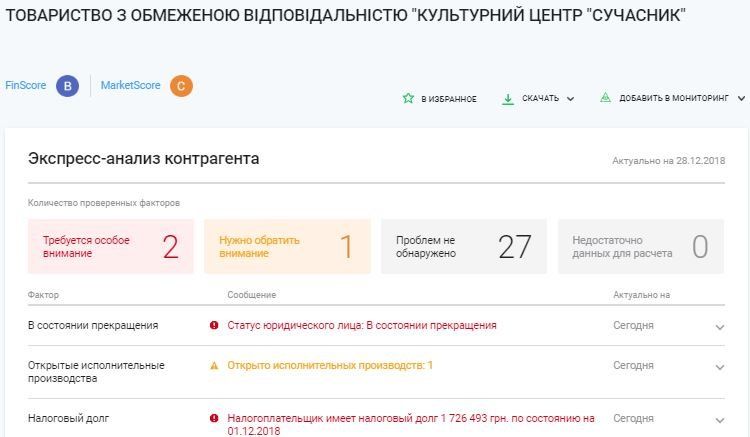Click orange warning icon beside Открыто исполнительных производств
Image resolution: width=750 pixels, height=437 pixels.
tap(214, 366)
